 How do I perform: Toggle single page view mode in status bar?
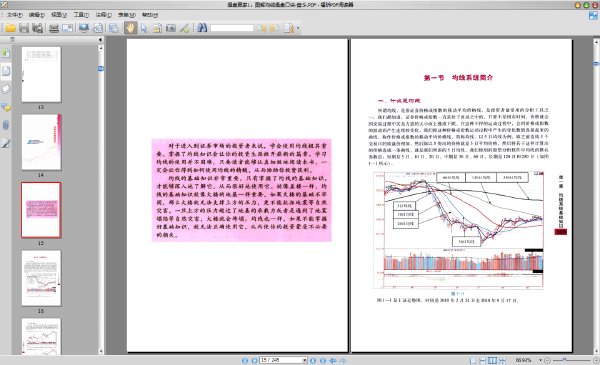(x=473, y=360)
